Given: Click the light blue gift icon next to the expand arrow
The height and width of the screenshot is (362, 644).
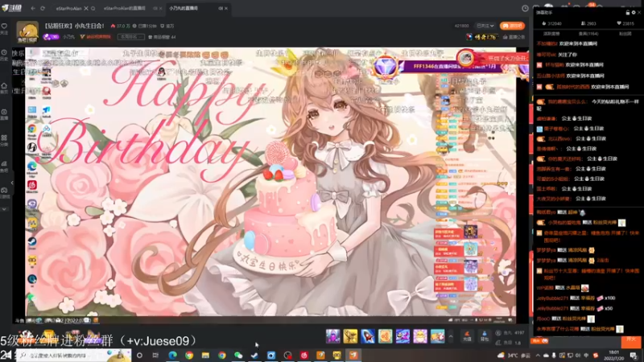Looking at the screenshot, I should click(437, 336).
